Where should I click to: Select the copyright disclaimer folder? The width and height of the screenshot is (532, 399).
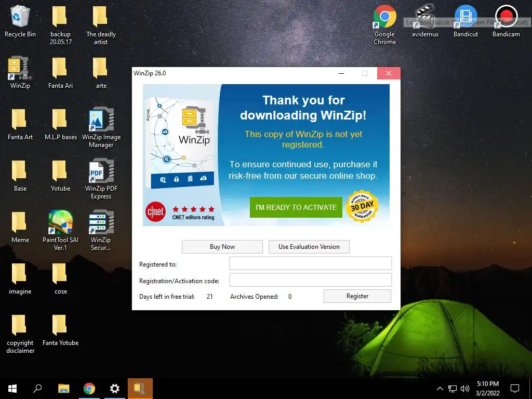click(20, 334)
